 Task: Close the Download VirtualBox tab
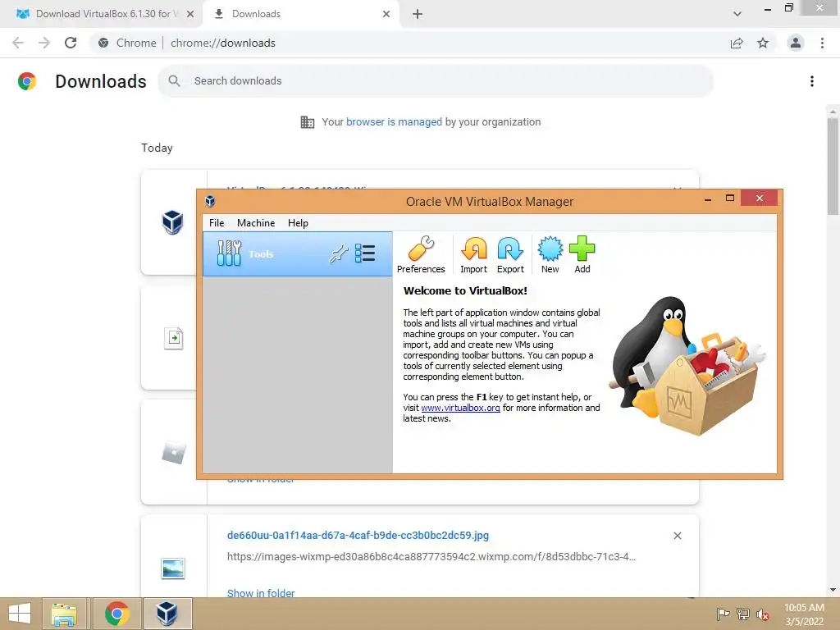[x=189, y=14]
